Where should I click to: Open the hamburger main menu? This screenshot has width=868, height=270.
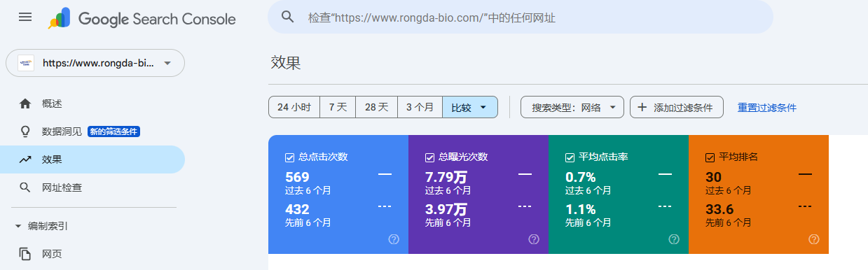pyautogui.click(x=25, y=17)
